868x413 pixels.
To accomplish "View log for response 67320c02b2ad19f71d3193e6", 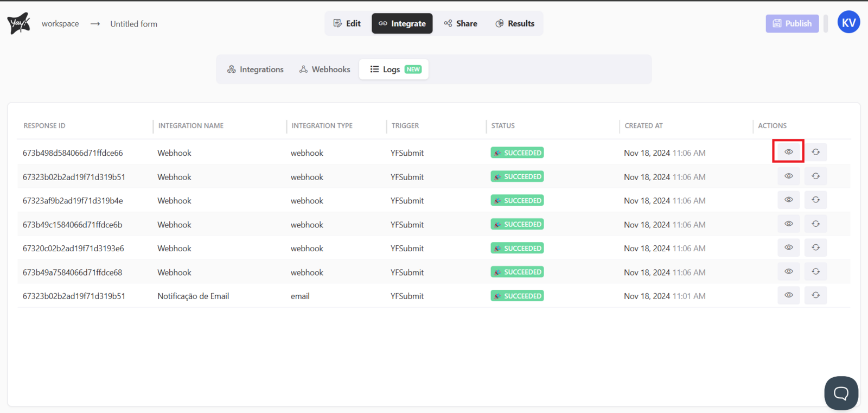I will (x=788, y=247).
